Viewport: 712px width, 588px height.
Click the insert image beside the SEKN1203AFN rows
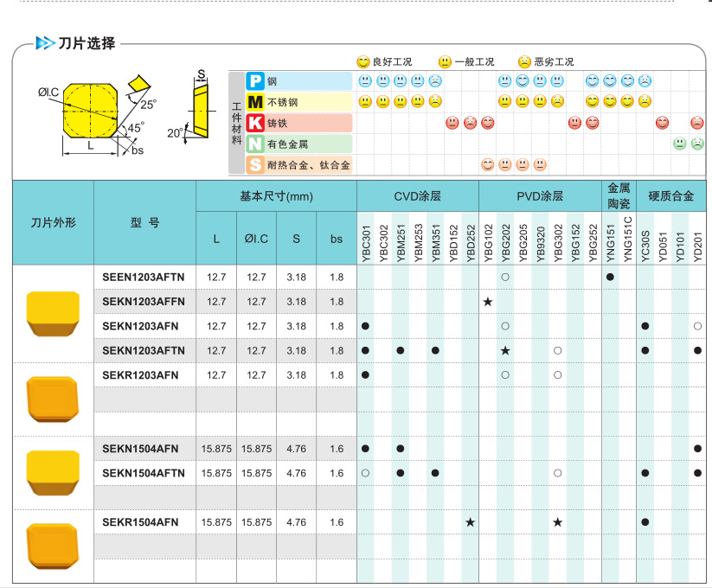[x=53, y=314]
